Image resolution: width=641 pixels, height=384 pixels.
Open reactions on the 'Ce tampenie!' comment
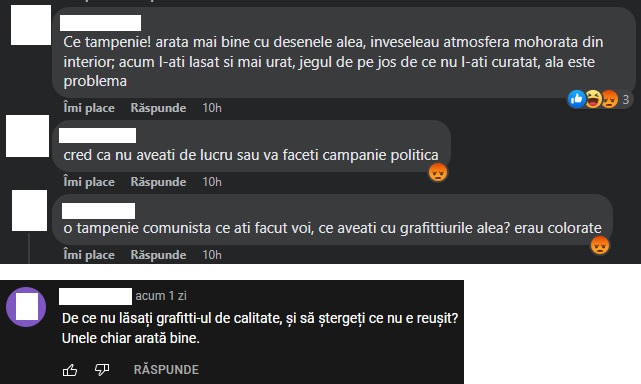coord(600,99)
